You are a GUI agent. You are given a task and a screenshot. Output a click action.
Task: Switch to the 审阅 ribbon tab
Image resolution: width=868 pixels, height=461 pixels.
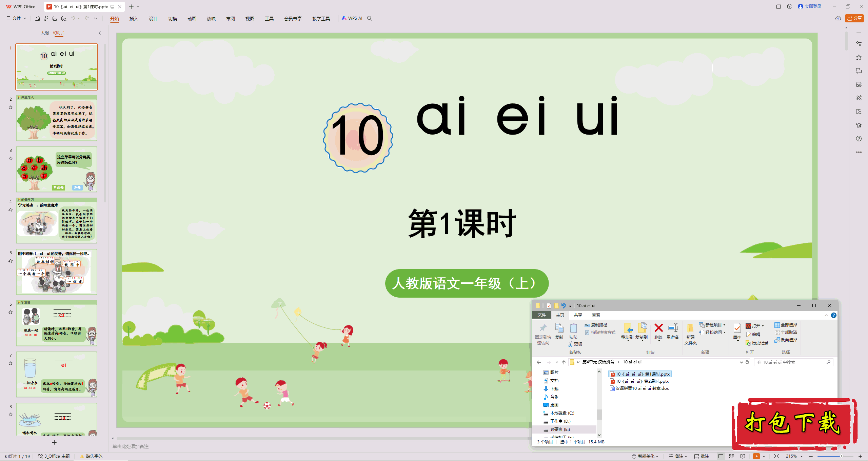click(x=231, y=19)
